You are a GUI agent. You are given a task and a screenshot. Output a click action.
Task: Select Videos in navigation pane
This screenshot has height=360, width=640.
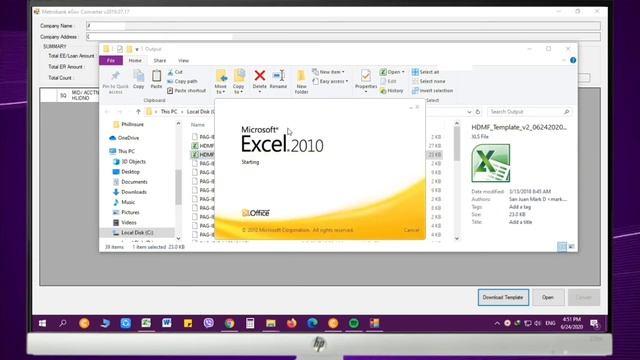[x=124, y=222]
